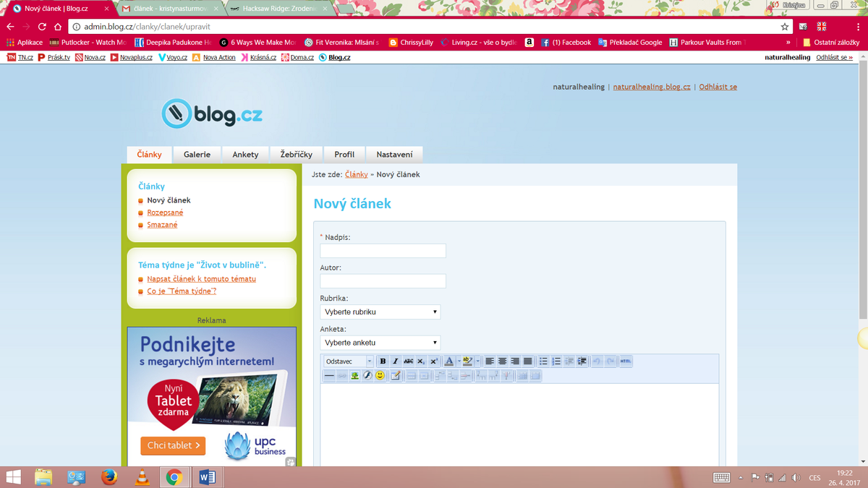
Task: Create a bulleted list
Action: (543, 361)
